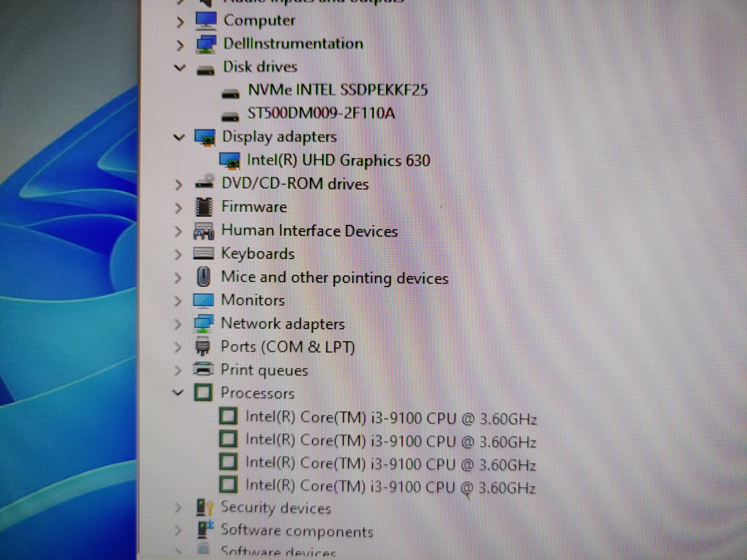Click the Intel UHD Graphics 630 icon
The height and width of the screenshot is (560, 747).
(x=230, y=161)
